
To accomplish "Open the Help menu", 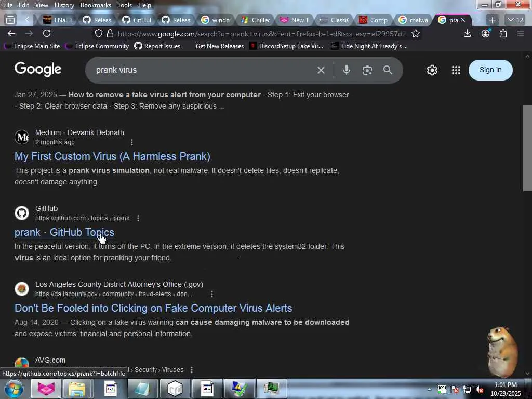I will 144,5.
